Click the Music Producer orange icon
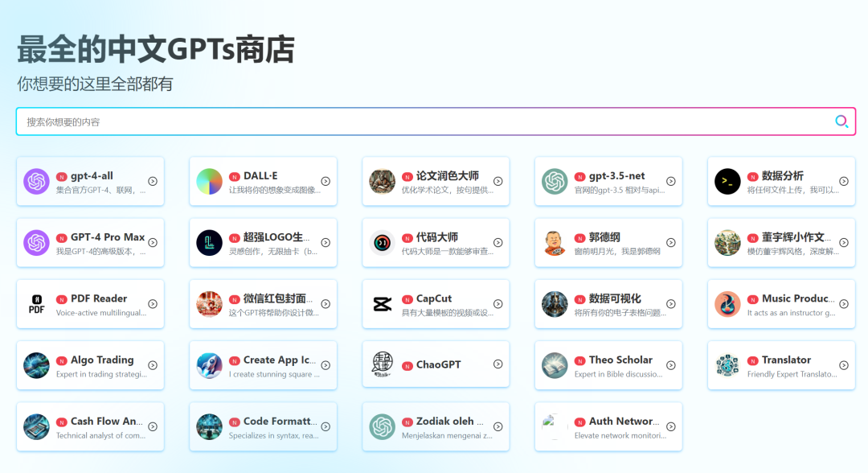 click(727, 304)
